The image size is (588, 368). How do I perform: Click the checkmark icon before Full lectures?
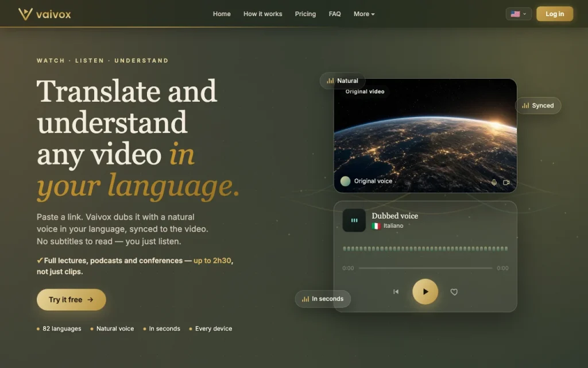40,260
